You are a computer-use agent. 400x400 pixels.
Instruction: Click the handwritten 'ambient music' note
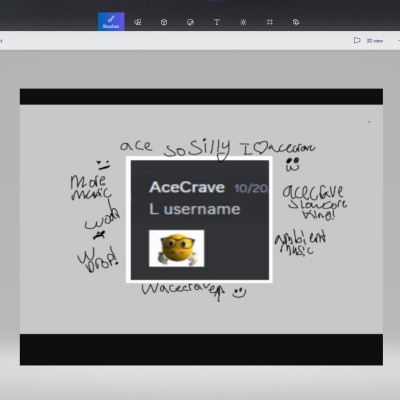click(x=300, y=243)
